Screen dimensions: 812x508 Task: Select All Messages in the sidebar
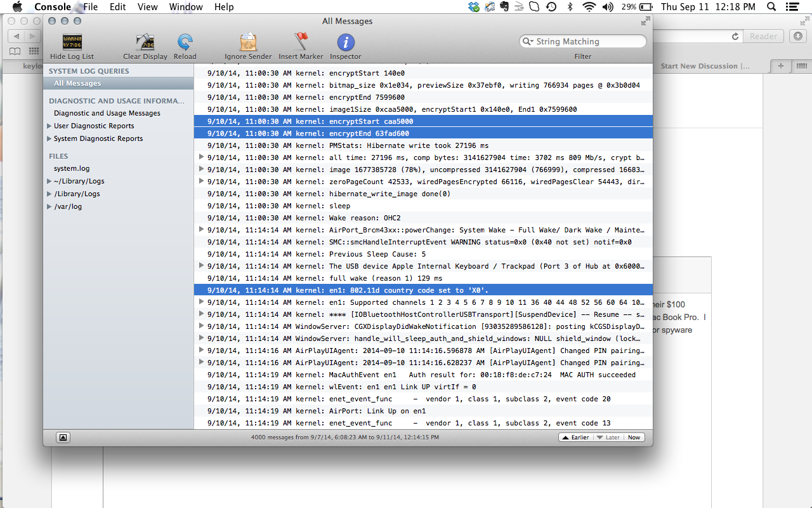pos(118,83)
